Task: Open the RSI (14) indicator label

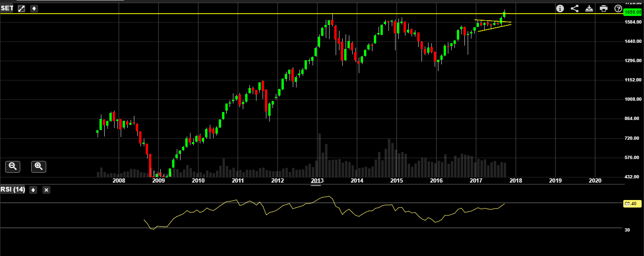Action: (x=13, y=189)
